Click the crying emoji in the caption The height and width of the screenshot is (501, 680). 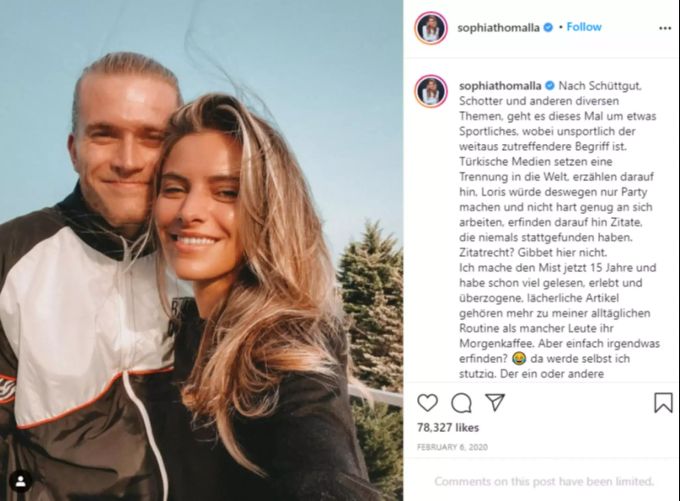coord(519,359)
